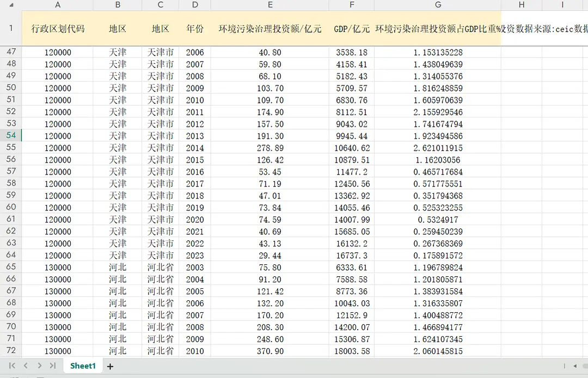Viewport: 588px width, 378px height.
Task: Select column H header
Action: point(522,5)
